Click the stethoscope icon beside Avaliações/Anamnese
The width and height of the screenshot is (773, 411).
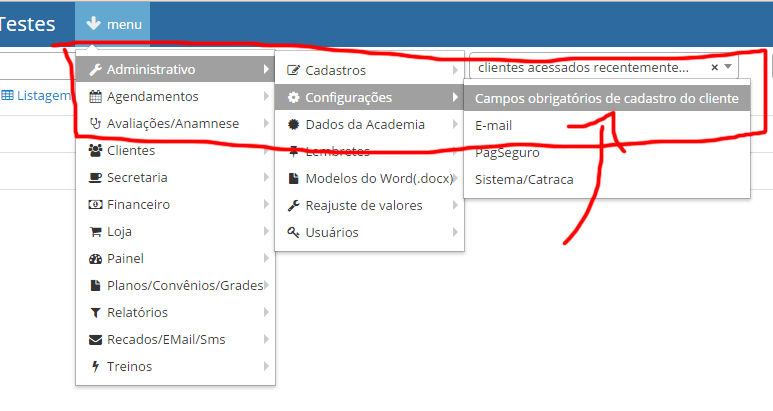point(96,124)
